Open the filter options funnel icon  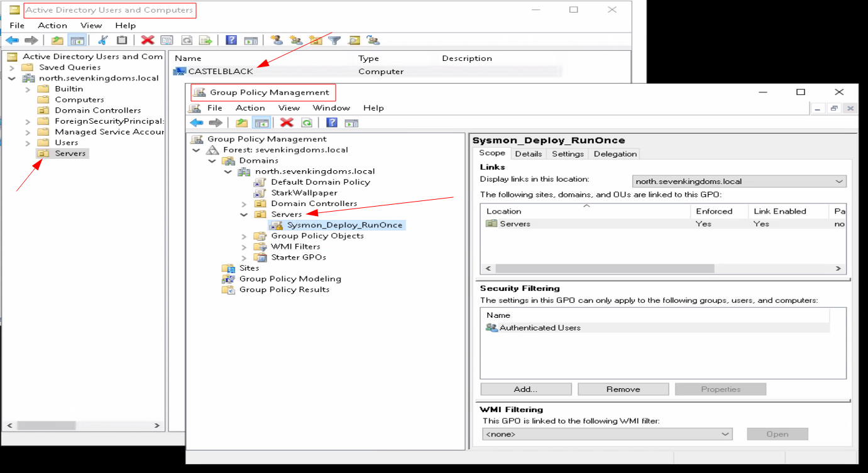tap(334, 40)
